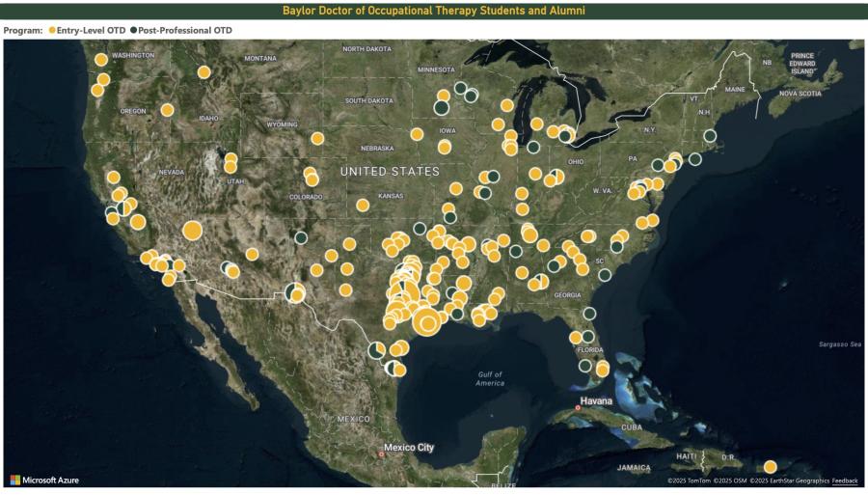Click the yellow bubble in central Kansas

pos(363,206)
